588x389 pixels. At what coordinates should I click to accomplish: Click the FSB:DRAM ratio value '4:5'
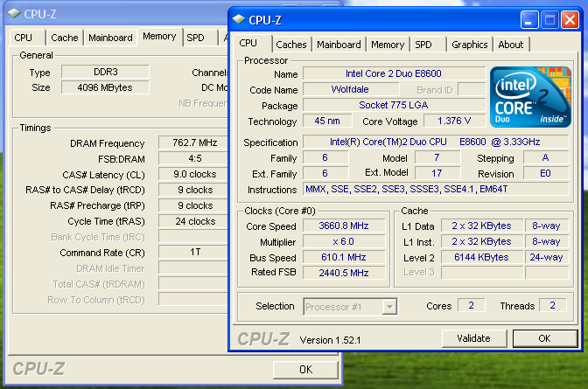(x=194, y=158)
